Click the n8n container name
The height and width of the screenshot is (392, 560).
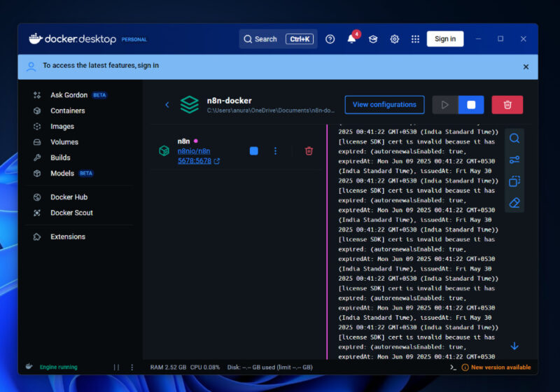[183, 141]
